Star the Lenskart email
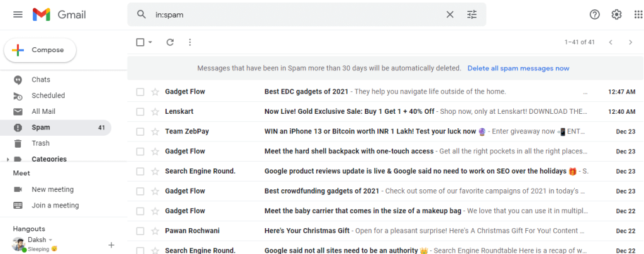The image size is (644, 254). point(155,112)
